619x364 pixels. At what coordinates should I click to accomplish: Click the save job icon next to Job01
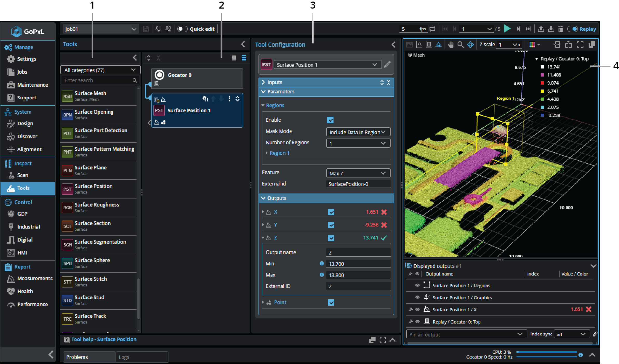[x=146, y=29]
